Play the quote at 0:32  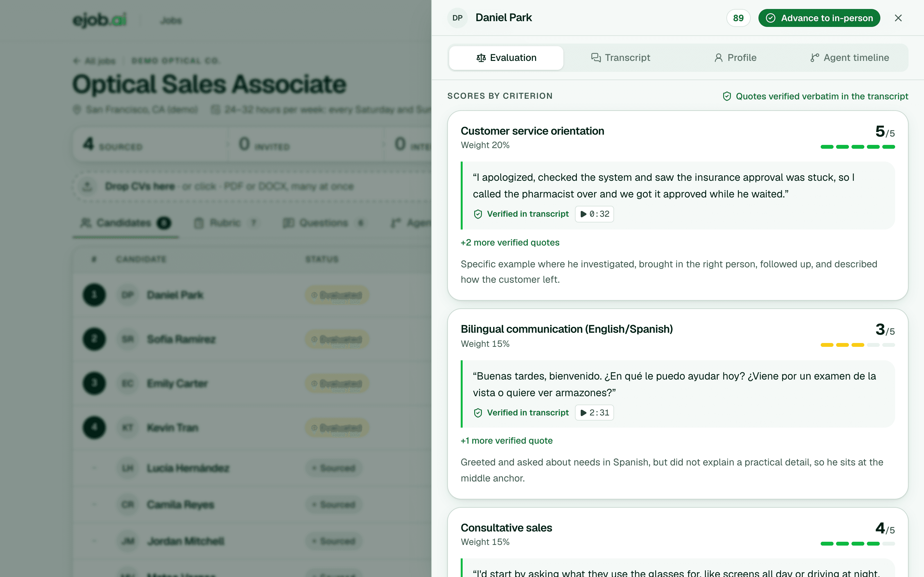click(x=594, y=214)
